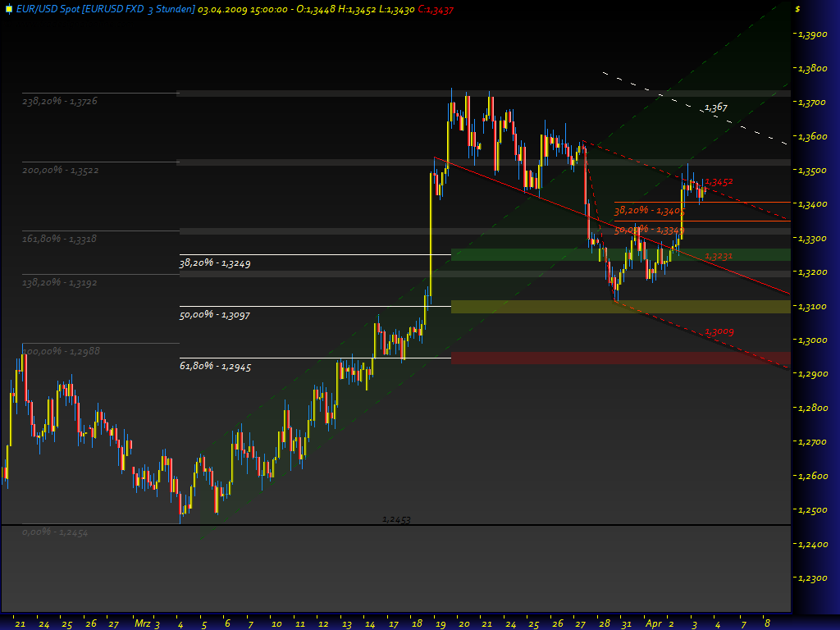This screenshot has width=840, height=630.
Task: Click the Apr month marker on time axis
Action: coord(653,623)
